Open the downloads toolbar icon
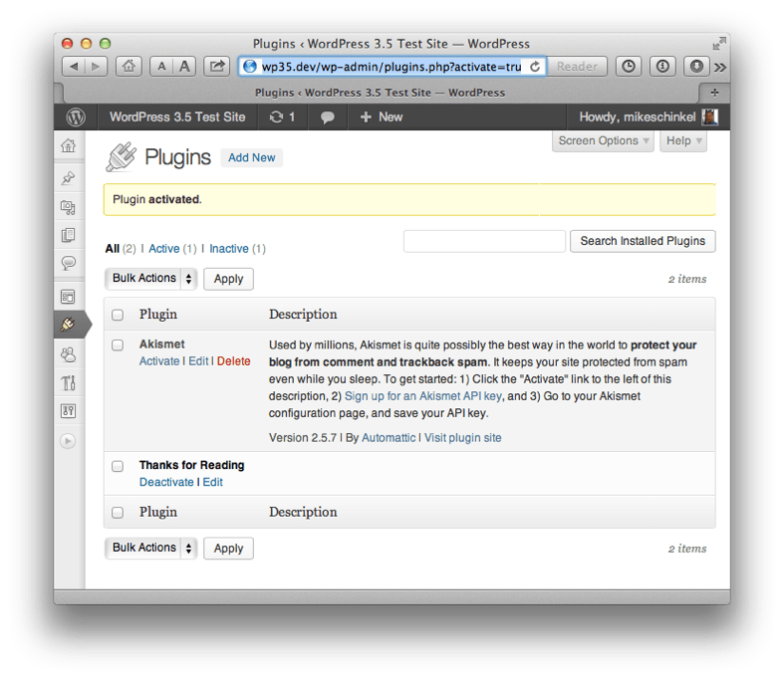Viewport: 784px width, 679px height. tap(696, 67)
